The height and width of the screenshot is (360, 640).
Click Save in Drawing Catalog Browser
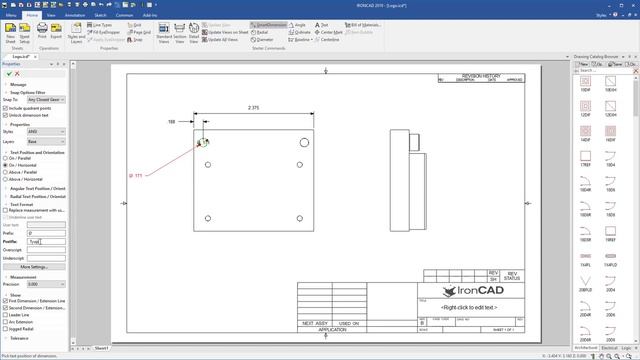click(x=615, y=64)
